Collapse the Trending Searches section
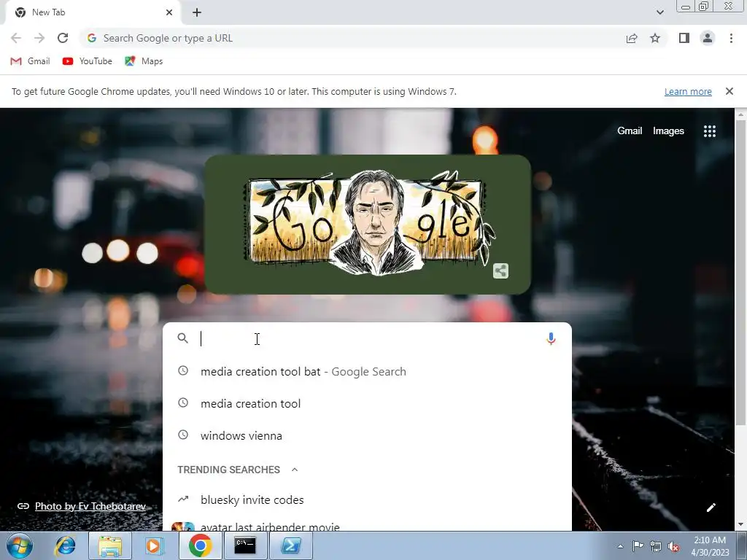The image size is (747, 560). point(295,470)
